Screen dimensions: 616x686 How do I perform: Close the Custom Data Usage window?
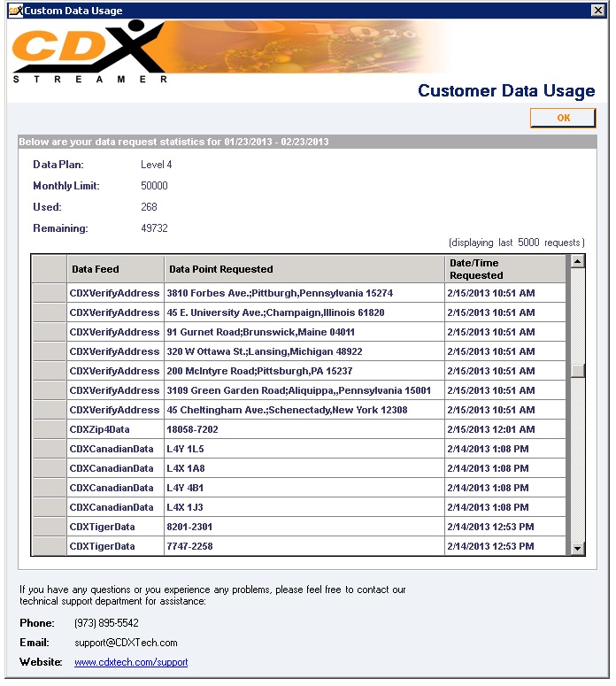pyautogui.click(x=597, y=10)
